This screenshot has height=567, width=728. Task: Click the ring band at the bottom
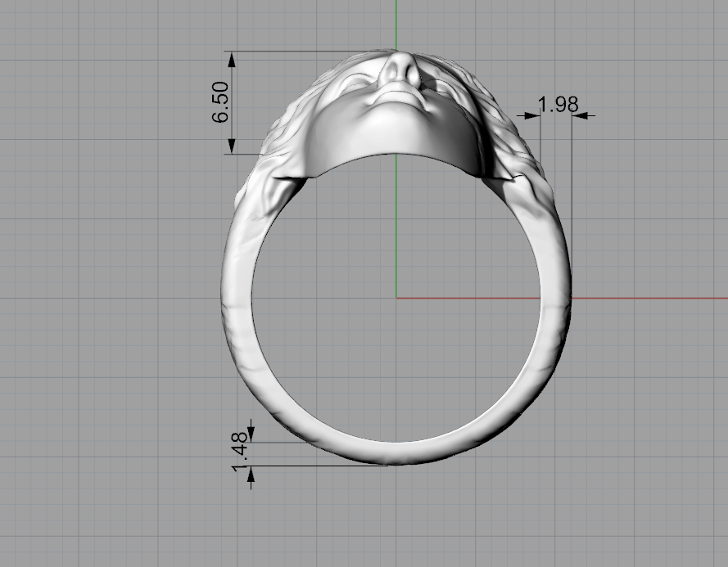396,453
